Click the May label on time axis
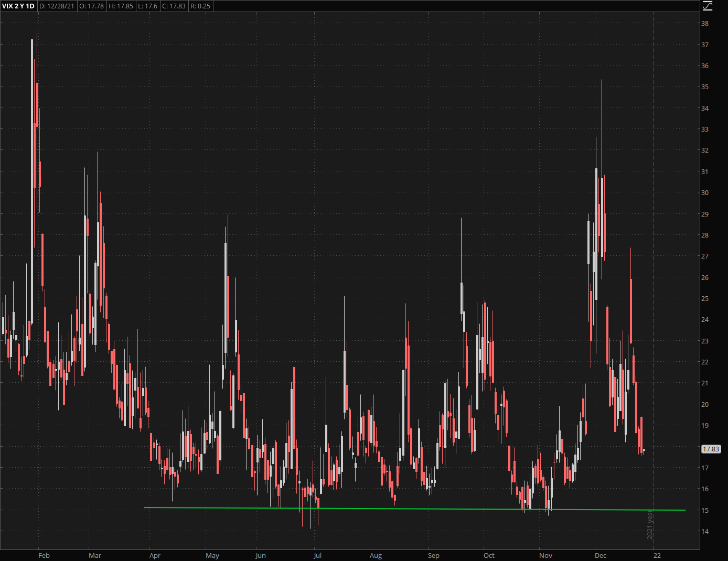 pyautogui.click(x=212, y=555)
